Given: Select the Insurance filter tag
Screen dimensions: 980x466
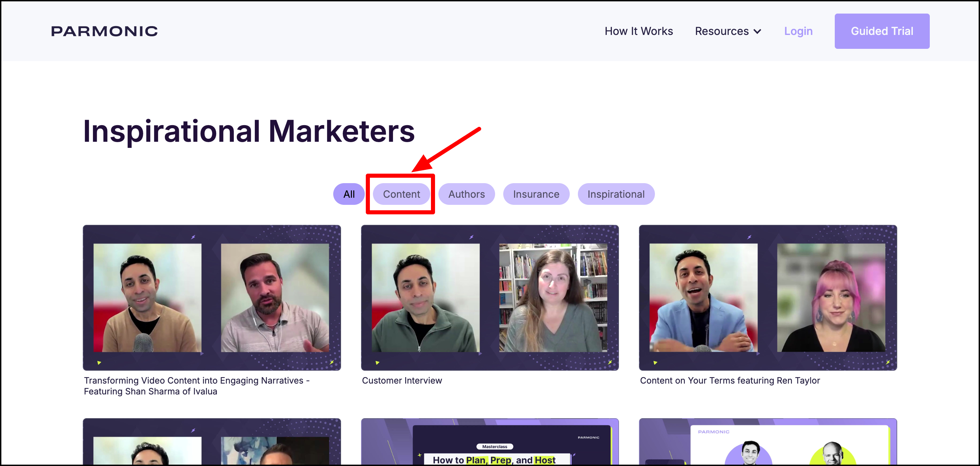Looking at the screenshot, I should [x=536, y=194].
